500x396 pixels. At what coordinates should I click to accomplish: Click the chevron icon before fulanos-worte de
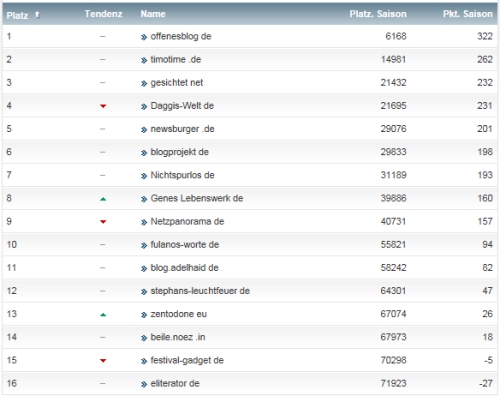(x=144, y=246)
